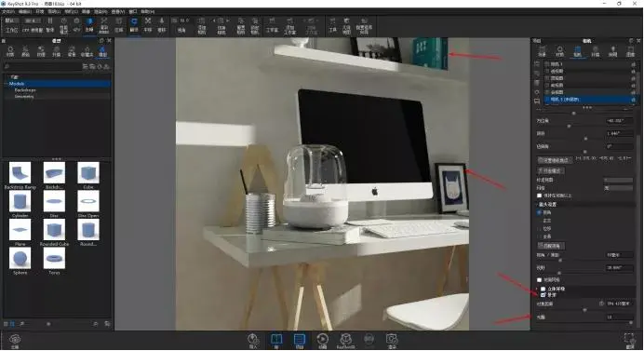This screenshot has width=644, height=351.
Task: Open the File menu
Action: (x=8, y=11)
